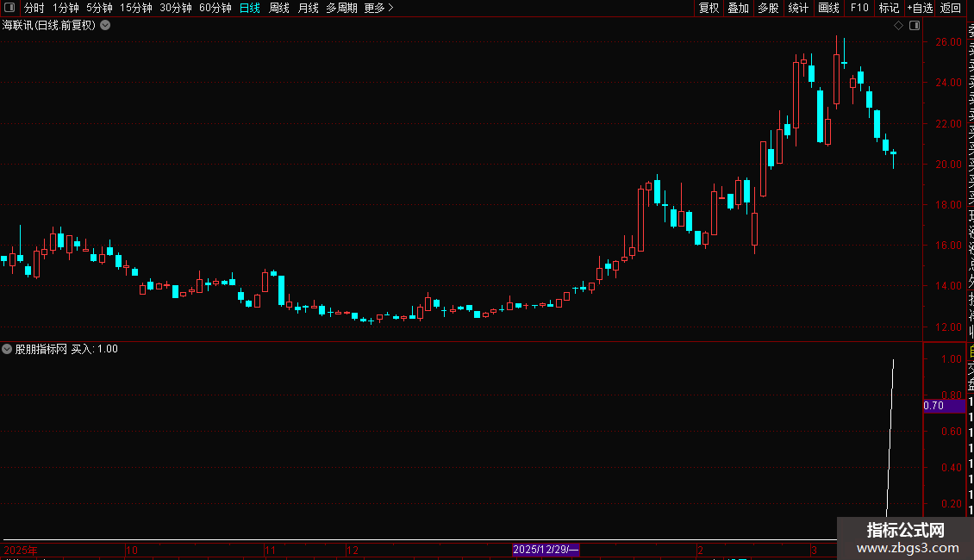Switch to 周线 weekly chart
This screenshot has height=560, width=974.
279,8
